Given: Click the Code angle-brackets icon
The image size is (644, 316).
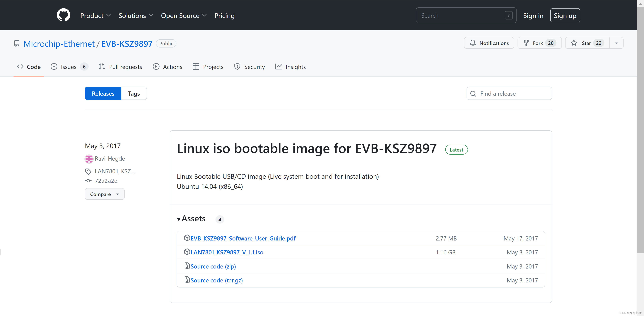Looking at the screenshot, I should (x=20, y=67).
